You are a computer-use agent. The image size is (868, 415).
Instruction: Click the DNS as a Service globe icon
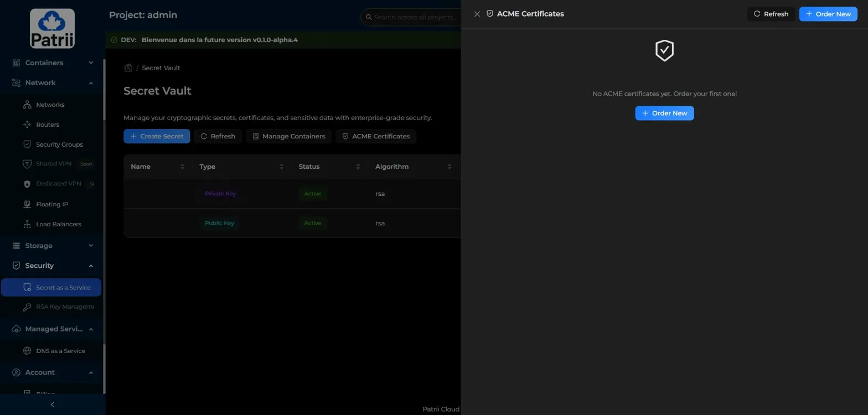click(x=27, y=351)
